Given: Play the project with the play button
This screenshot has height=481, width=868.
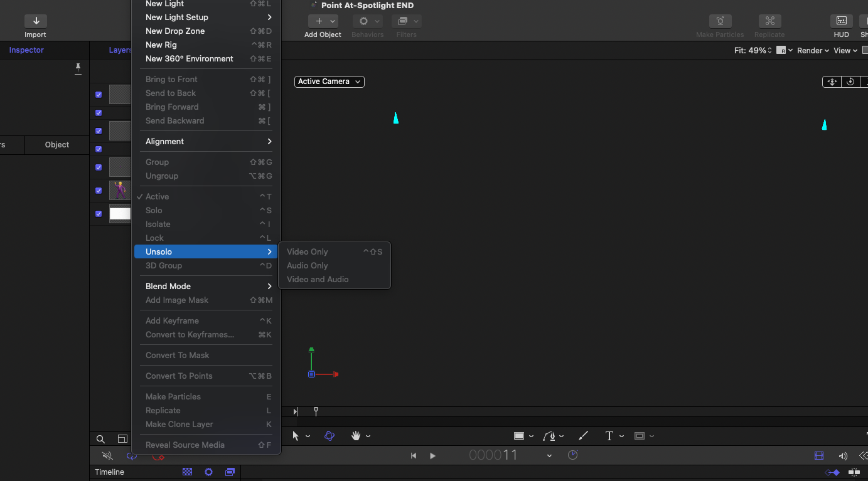Looking at the screenshot, I should pyautogui.click(x=432, y=456).
